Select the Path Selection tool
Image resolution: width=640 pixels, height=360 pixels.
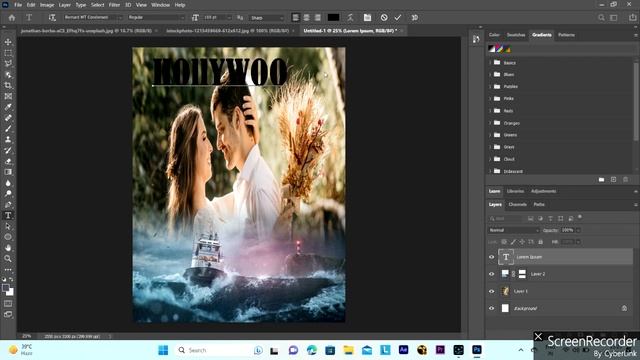point(8,226)
